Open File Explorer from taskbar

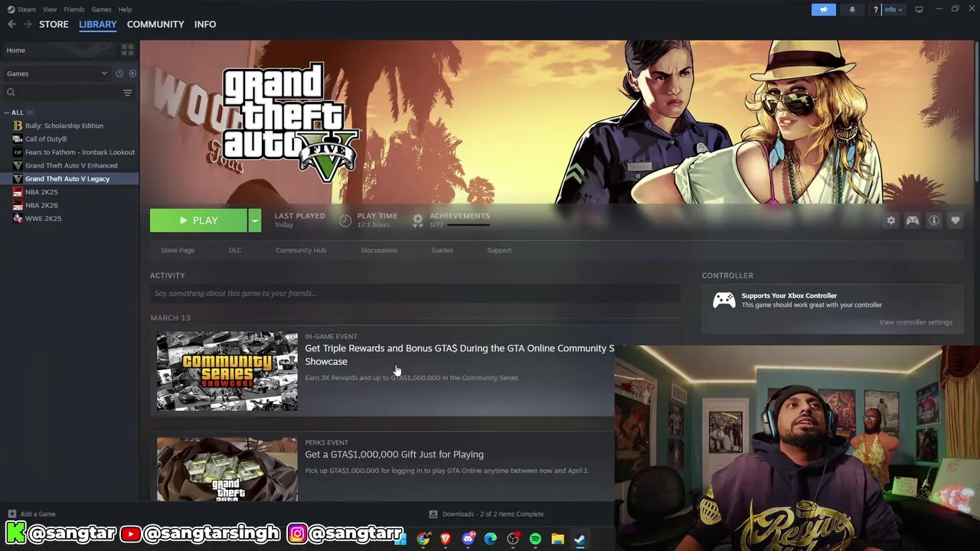[557, 540]
